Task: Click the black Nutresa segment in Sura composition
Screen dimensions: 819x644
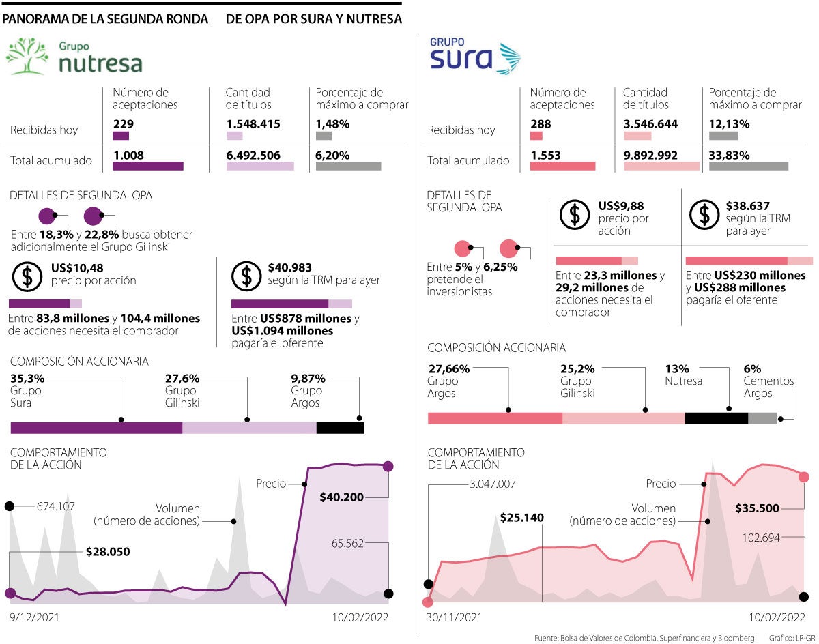Action: click(716, 418)
